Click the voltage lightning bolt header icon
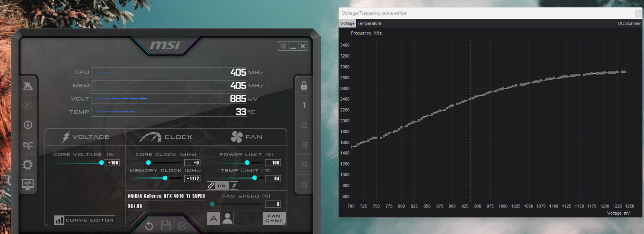 (66, 137)
